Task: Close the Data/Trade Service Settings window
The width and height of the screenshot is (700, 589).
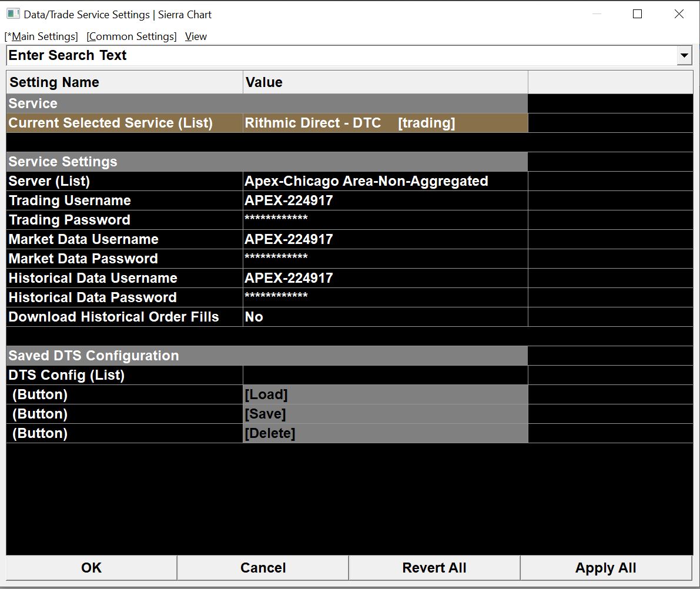Action: click(x=679, y=14)
